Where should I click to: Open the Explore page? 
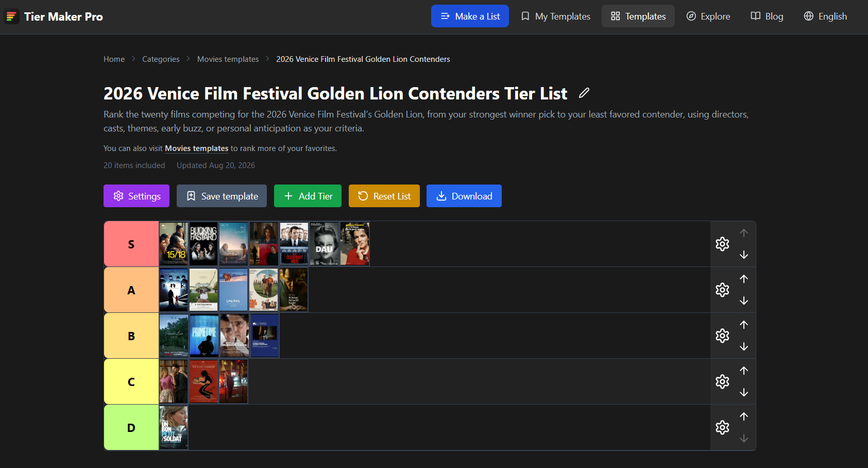pos(708,16)
